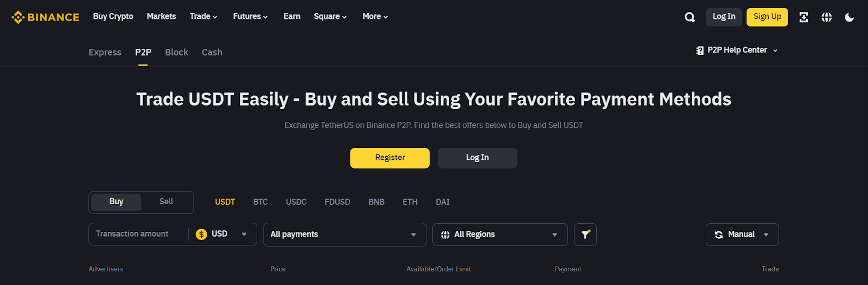Image resolution: width=868 pixels, height=285 pixels.
Task: Click the search magnifier icon
Action: coord(690,17)
